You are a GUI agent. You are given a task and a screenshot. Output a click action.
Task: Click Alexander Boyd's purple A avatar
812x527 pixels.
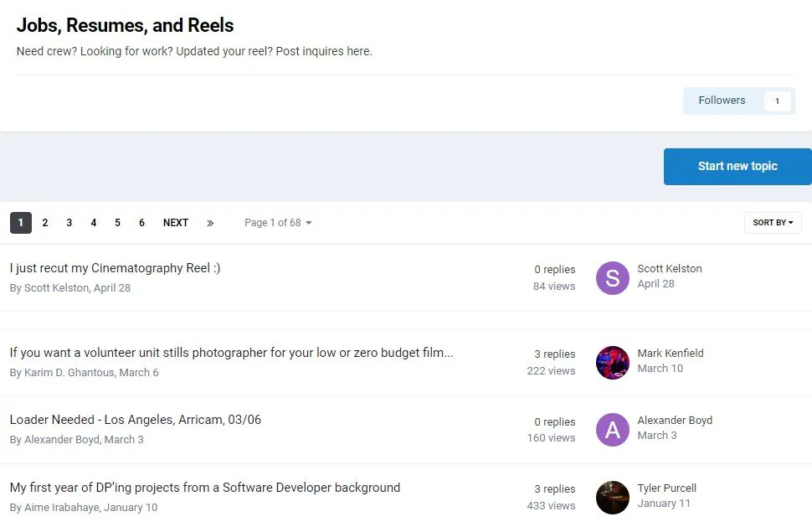[612, 430]
